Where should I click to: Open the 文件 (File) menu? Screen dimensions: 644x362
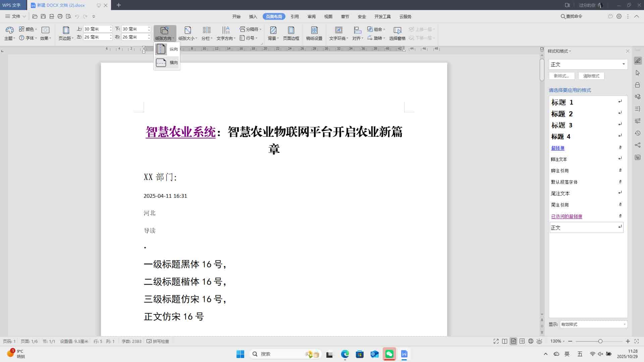coord(15,16)
